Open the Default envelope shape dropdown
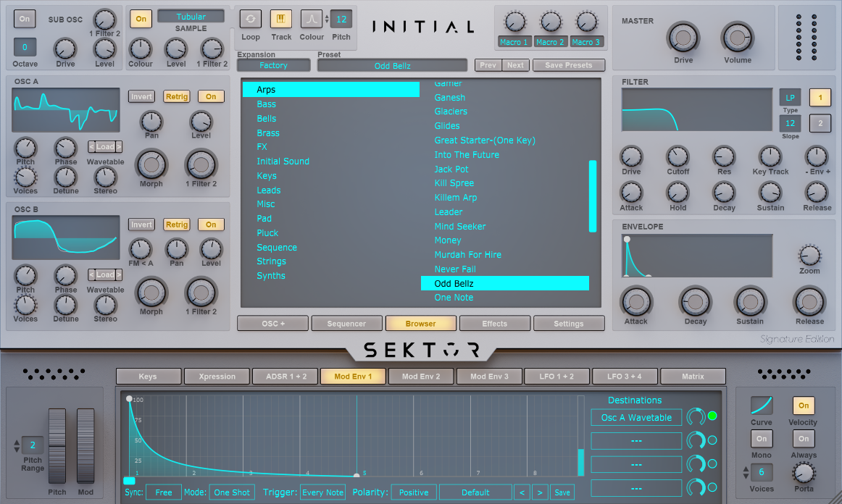842x504 pixels. 475,492
